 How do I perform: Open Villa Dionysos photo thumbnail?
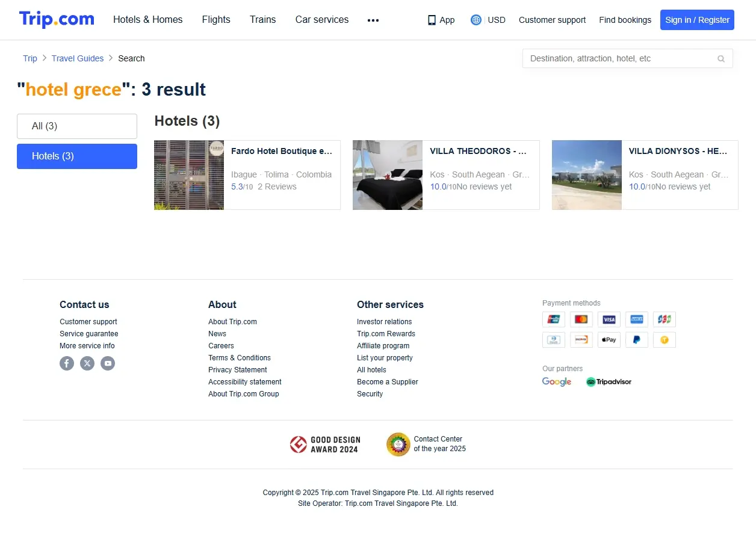click(587, 175)
